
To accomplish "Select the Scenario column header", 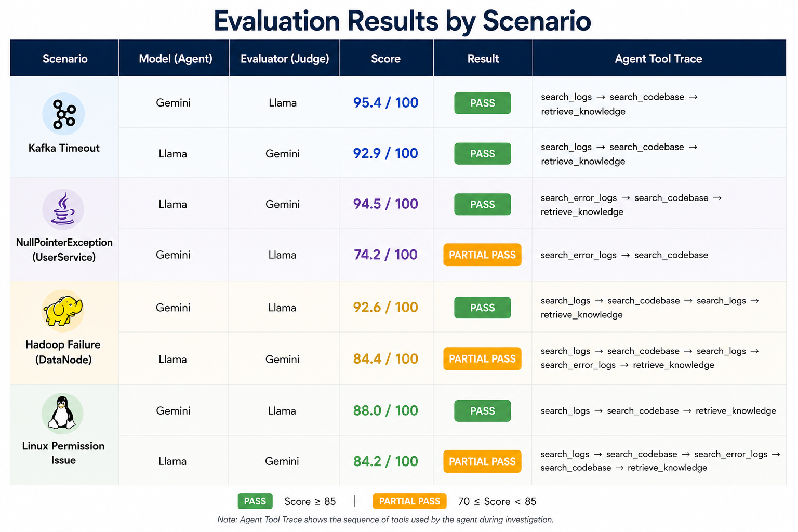I will pyautogui.click(x=65, y=59).
